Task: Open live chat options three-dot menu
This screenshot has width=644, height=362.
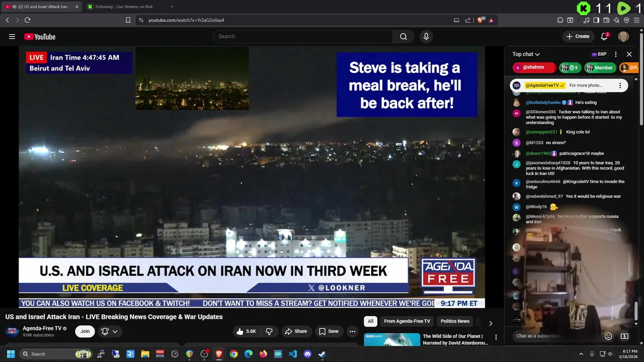Action: click(616, 54)
